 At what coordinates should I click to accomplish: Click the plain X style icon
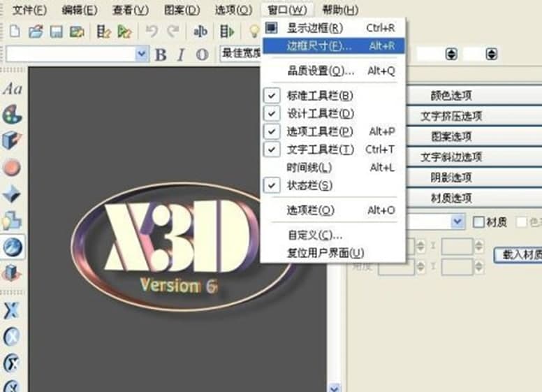pos(11,310)
